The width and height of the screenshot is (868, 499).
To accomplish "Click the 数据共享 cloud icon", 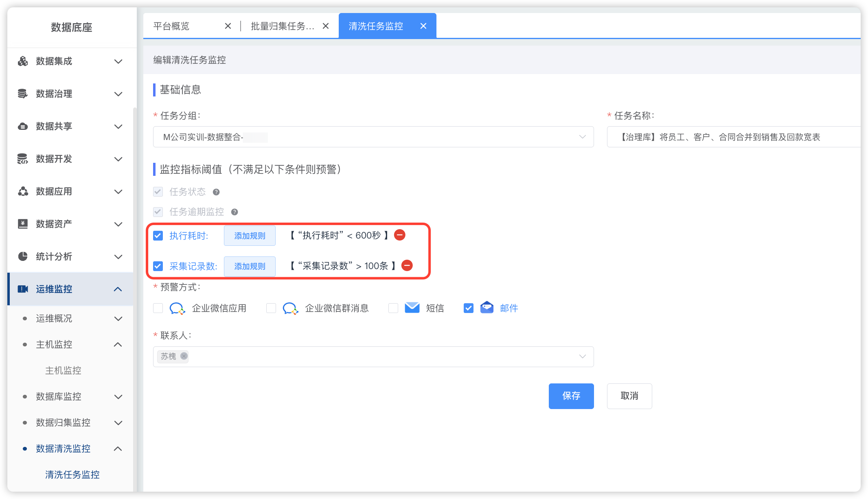I will click(x=23, y=126).
